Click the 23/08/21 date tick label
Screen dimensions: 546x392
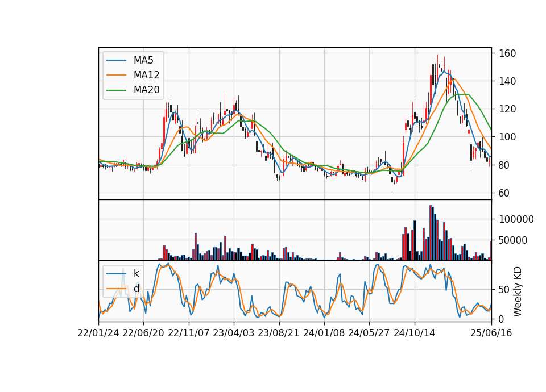279,333
